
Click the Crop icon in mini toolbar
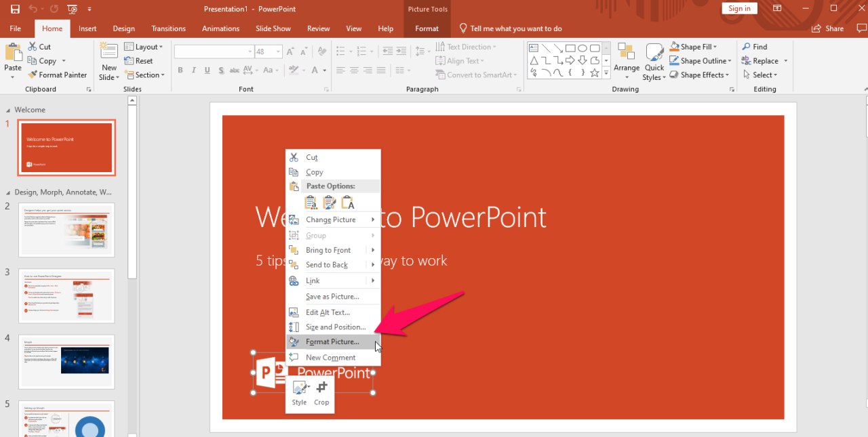(x=321, y=388)
